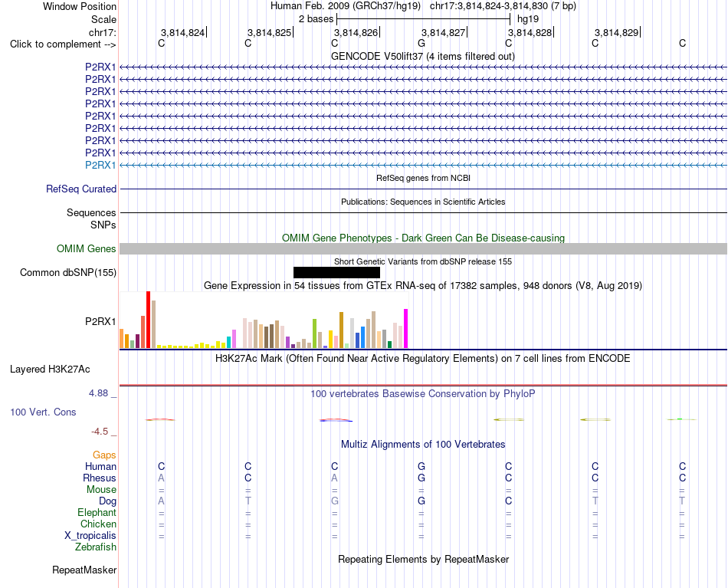Viewport: 728px width, 588px height.
Task: Click the Common dbSNP(155) track label
Action: 67,273
